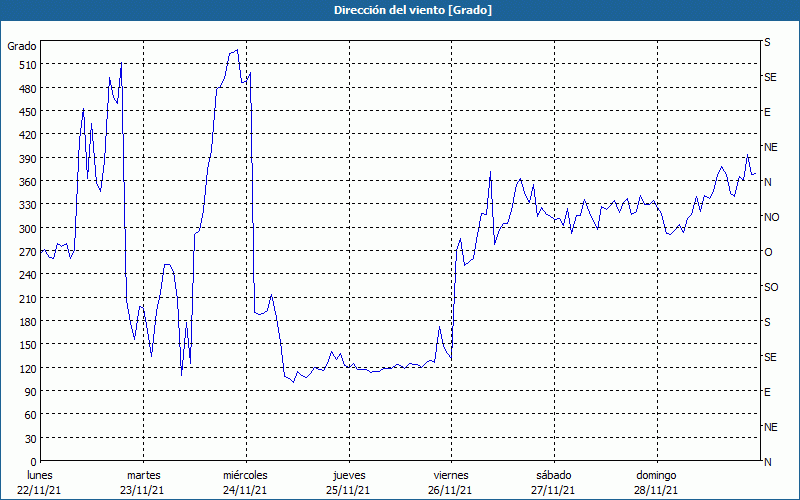Click the "180" value on the left axis
The width and height of the screenshot is (800, 500).
27,321
